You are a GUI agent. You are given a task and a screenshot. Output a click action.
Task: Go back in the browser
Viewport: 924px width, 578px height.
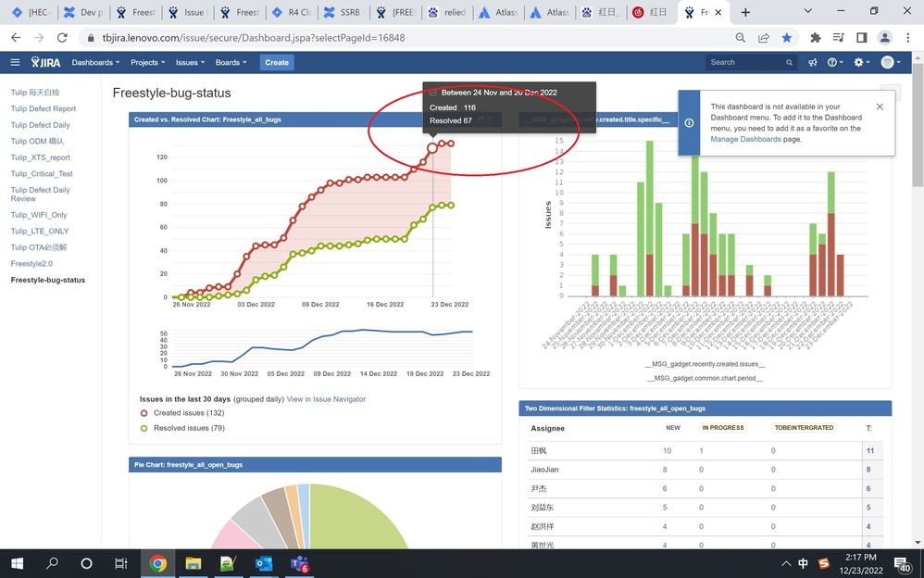click(16, 38)
